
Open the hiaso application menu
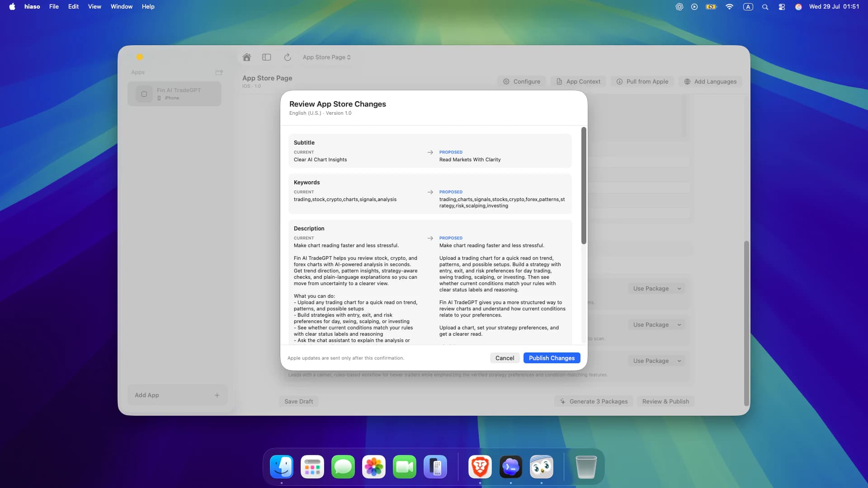point(32,6)
